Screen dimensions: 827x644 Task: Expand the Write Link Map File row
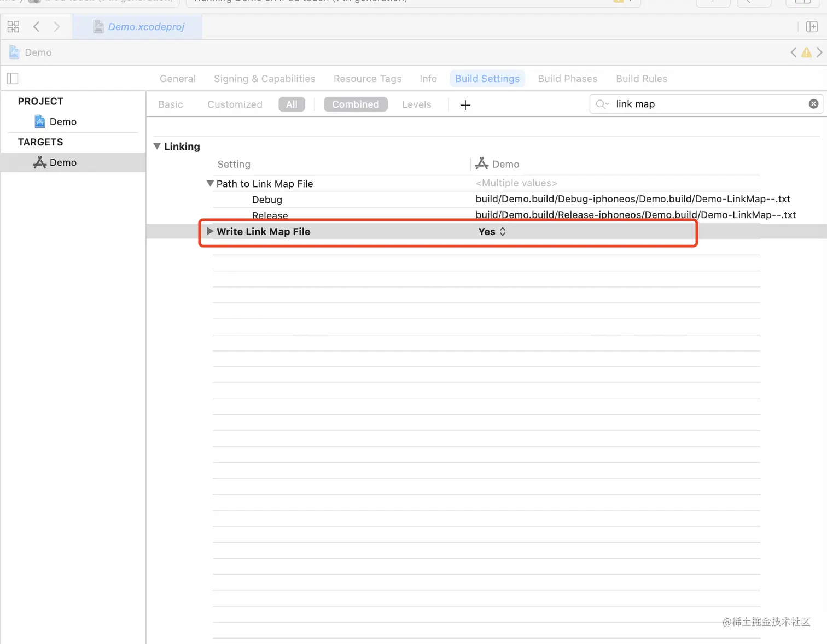coord(210,231)
